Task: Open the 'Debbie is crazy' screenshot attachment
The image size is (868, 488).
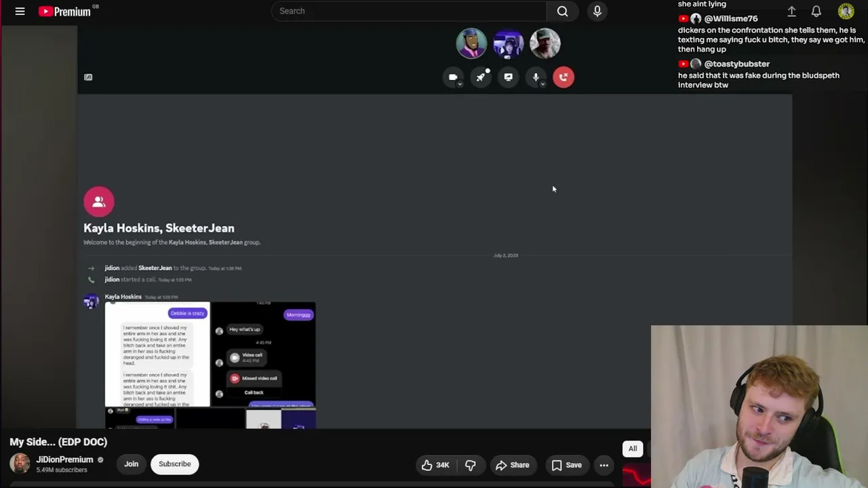Action: 157,354
